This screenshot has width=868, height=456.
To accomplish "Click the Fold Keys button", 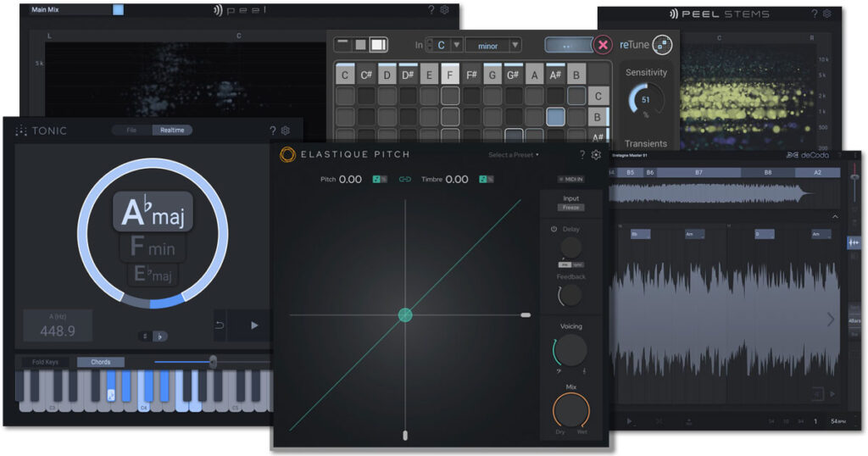I will [45, 362].
